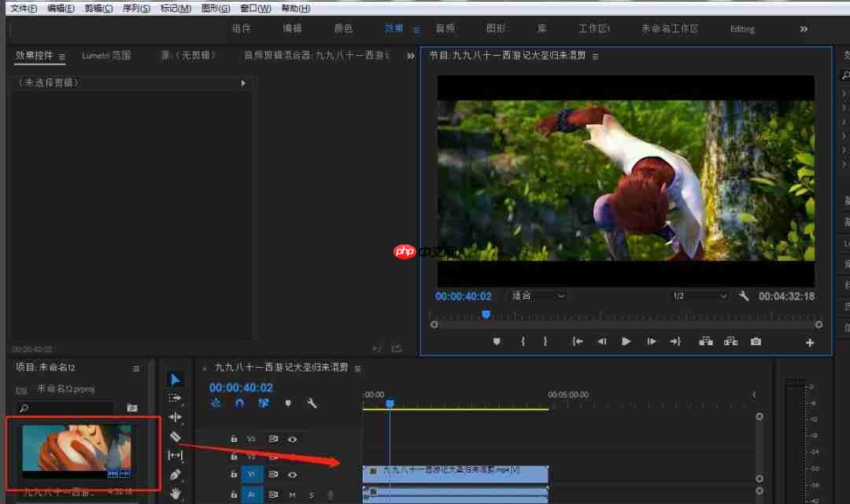The image size is (850, 504).
Task: Expand the effects panel overflow chevron
Action: tap(410, 56)
